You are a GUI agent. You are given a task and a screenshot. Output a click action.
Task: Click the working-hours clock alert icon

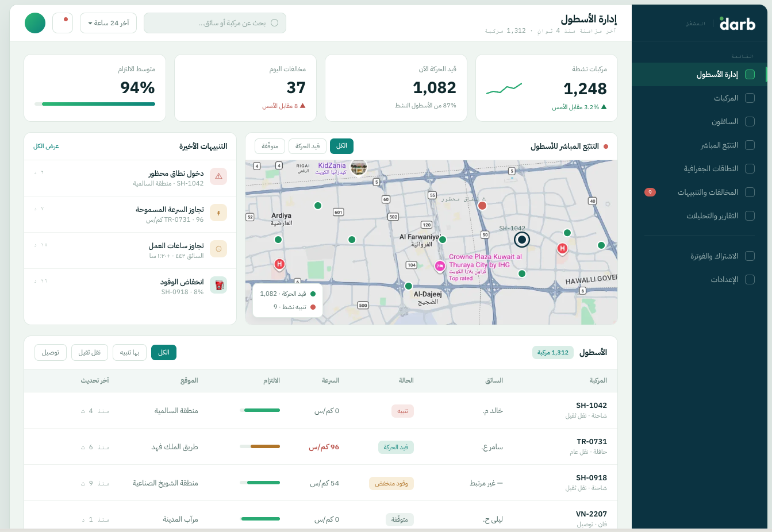[x=218, y=249]
